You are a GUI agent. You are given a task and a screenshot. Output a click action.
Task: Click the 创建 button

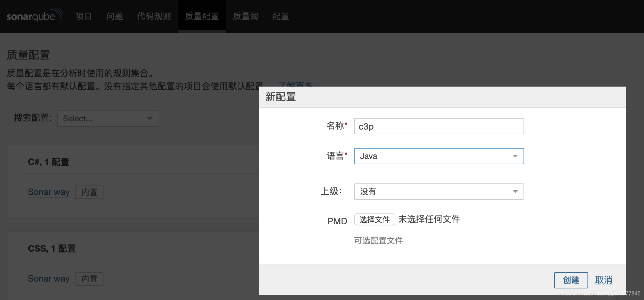pyautogui.click(x=571, y=280)
